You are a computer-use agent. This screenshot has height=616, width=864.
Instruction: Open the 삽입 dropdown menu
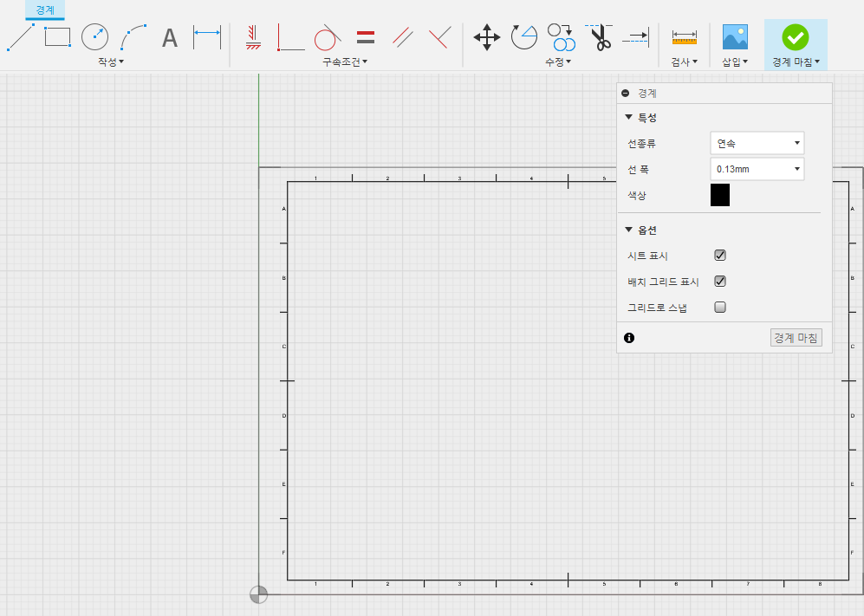tap(735, 62)
